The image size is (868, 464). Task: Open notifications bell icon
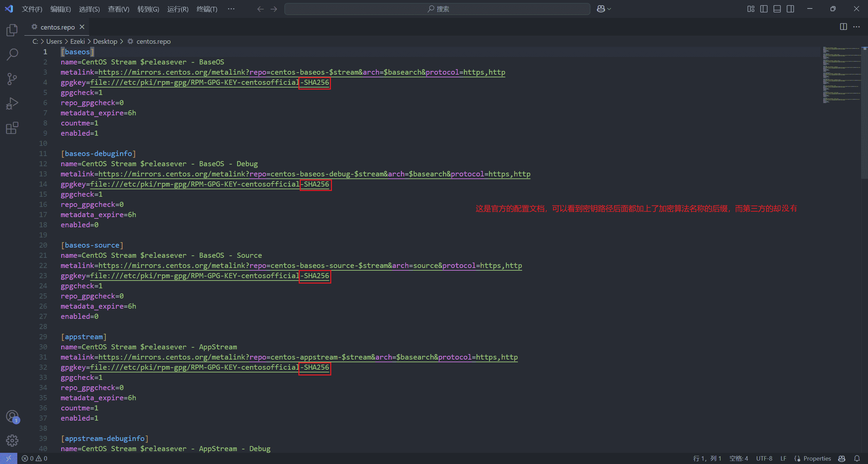click(857, 458)
